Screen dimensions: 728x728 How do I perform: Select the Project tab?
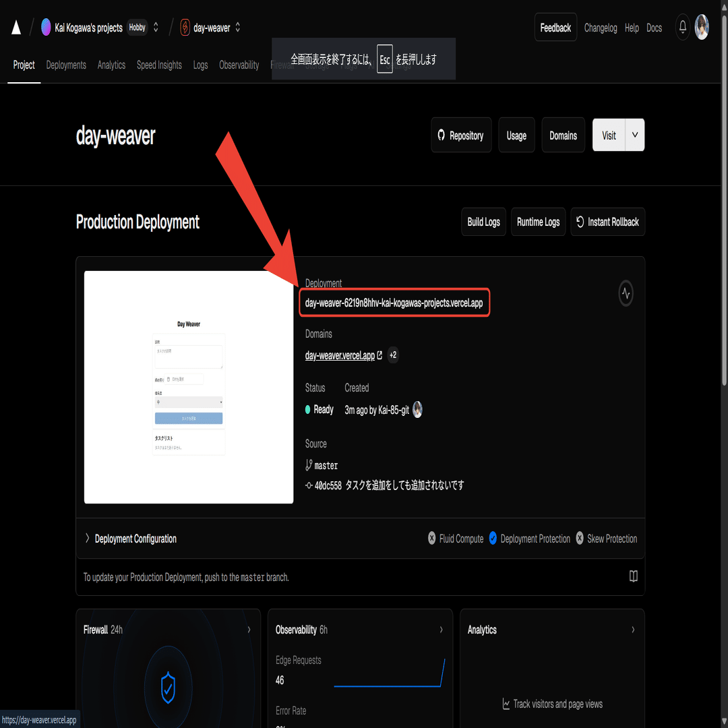(24, 65)
